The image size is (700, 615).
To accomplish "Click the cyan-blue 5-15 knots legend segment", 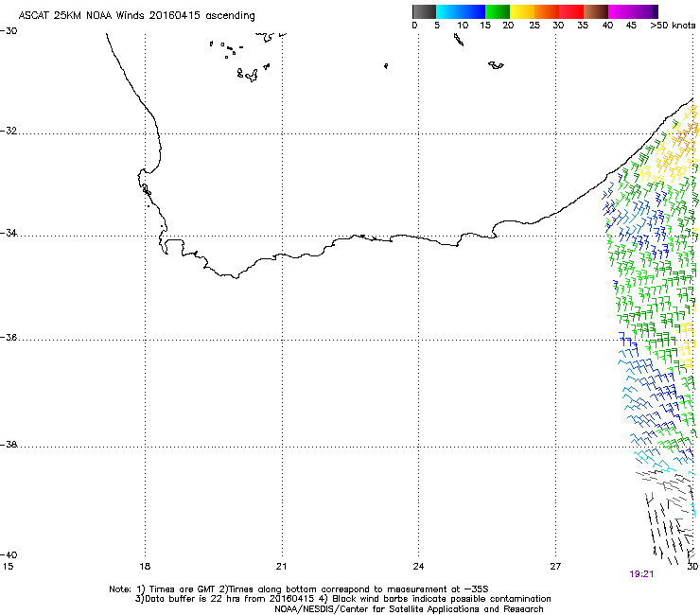I will 461,11.
